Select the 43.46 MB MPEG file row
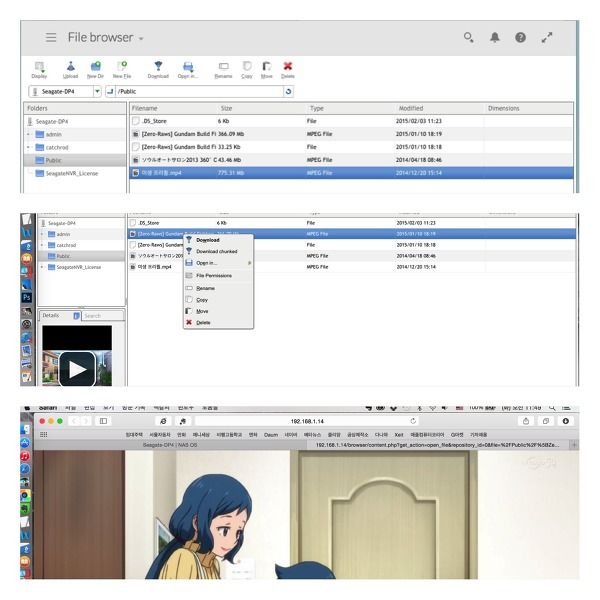Screen dimensions: 600x600 pos(351,160)
